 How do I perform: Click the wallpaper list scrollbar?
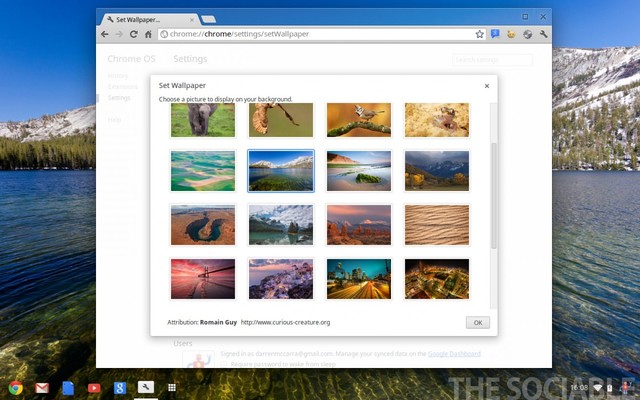tap(494, 196)
